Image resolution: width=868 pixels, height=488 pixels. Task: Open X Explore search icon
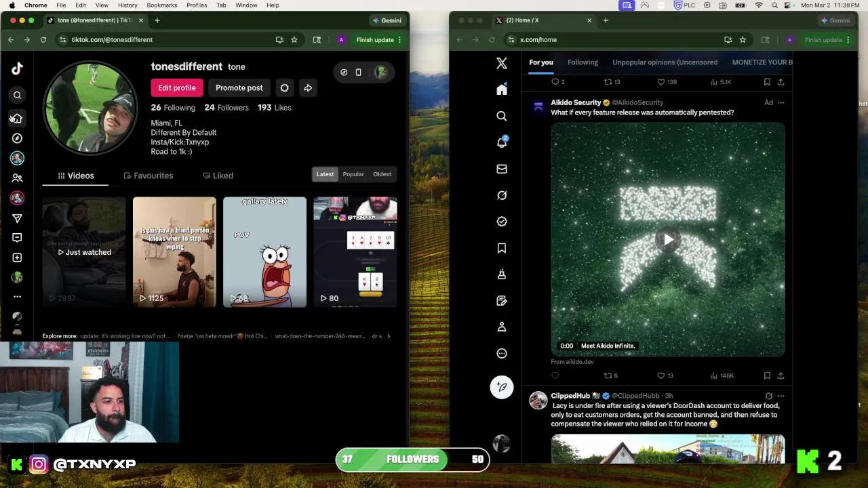(x=502, y=116)
